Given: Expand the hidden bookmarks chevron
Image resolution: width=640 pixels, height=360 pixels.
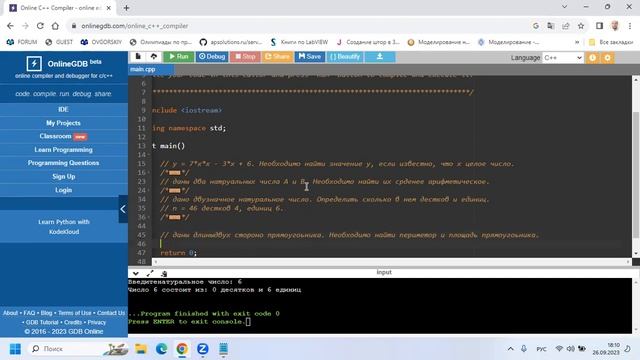Looking at the screenshot, I should click(577, 42).
